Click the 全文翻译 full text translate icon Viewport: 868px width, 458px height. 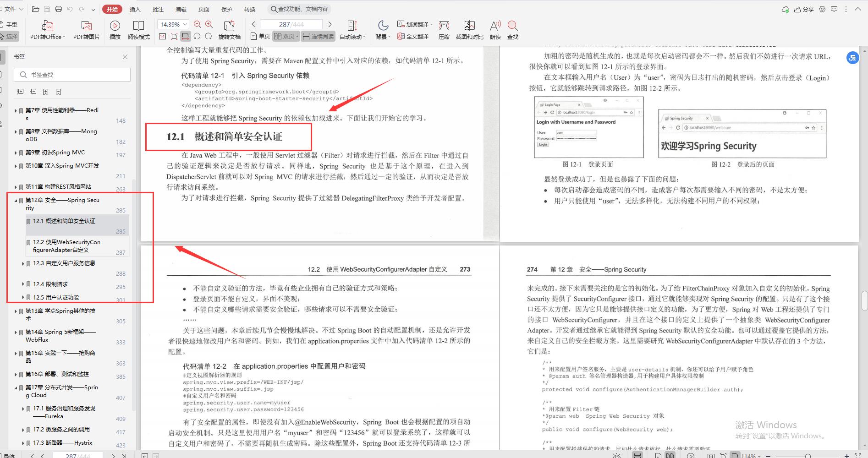413,36
